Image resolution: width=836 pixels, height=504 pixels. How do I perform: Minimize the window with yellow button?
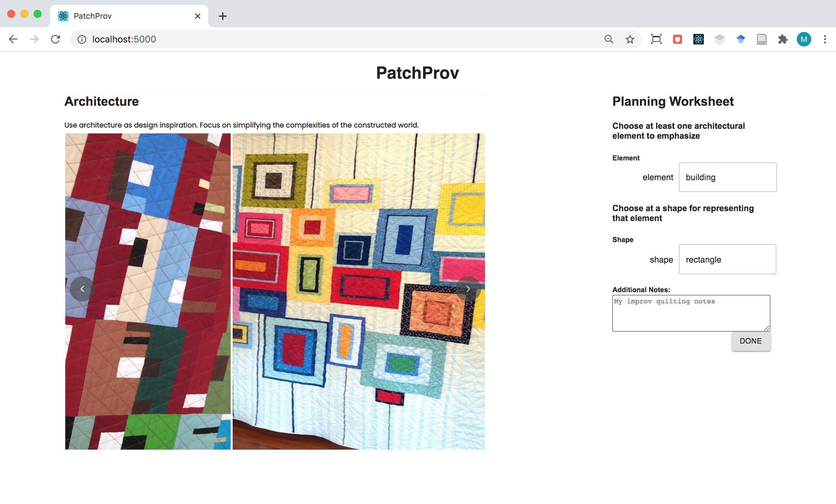pos(24,14)
